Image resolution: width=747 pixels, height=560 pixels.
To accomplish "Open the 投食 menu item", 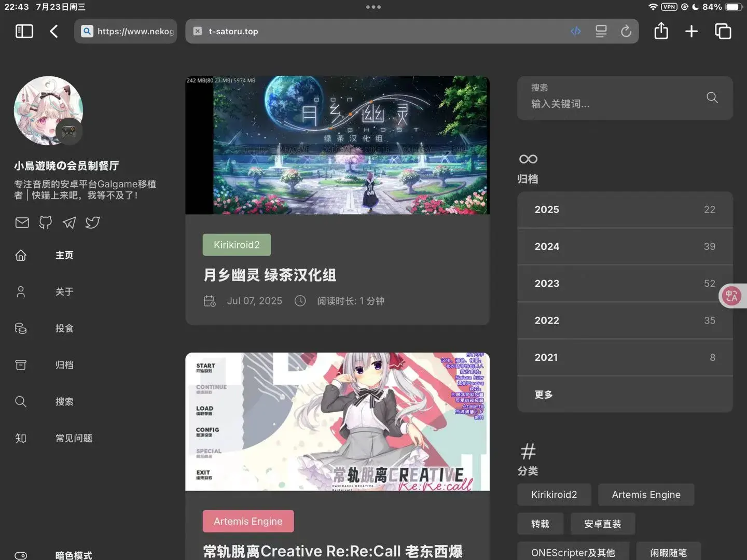I will pyautogui.click(x=64, y=328).
